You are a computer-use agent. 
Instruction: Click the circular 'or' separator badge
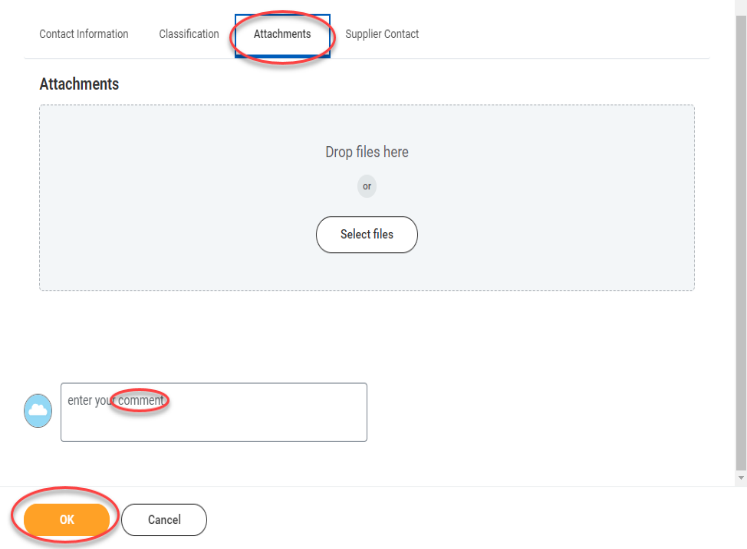[367, 186]
